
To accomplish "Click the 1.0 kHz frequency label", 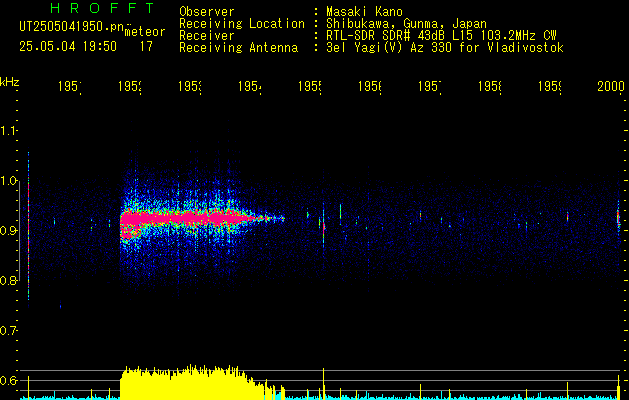I will coord(8,181).
